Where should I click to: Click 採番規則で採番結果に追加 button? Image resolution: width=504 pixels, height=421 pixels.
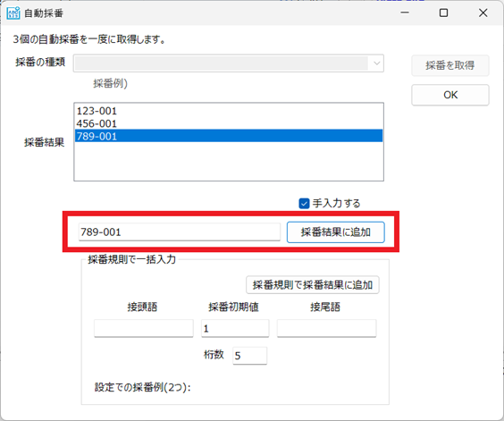pos(313,285)
